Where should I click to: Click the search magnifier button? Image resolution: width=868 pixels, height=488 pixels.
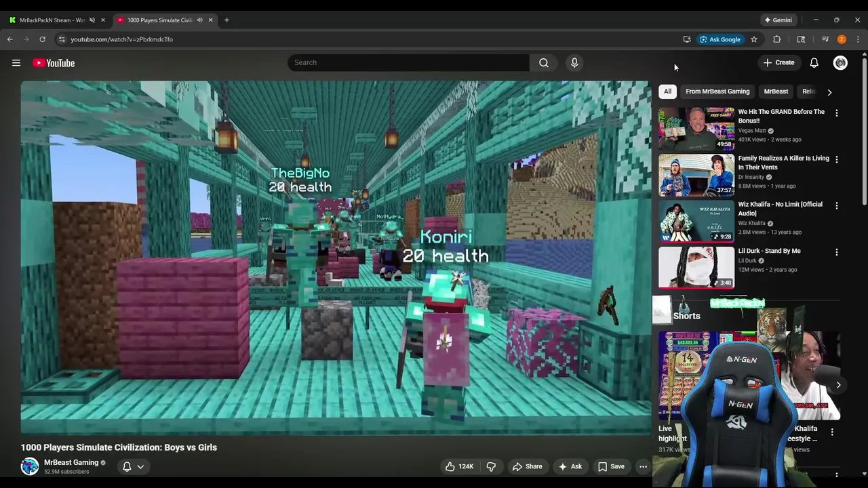click(x=544, y=62)
